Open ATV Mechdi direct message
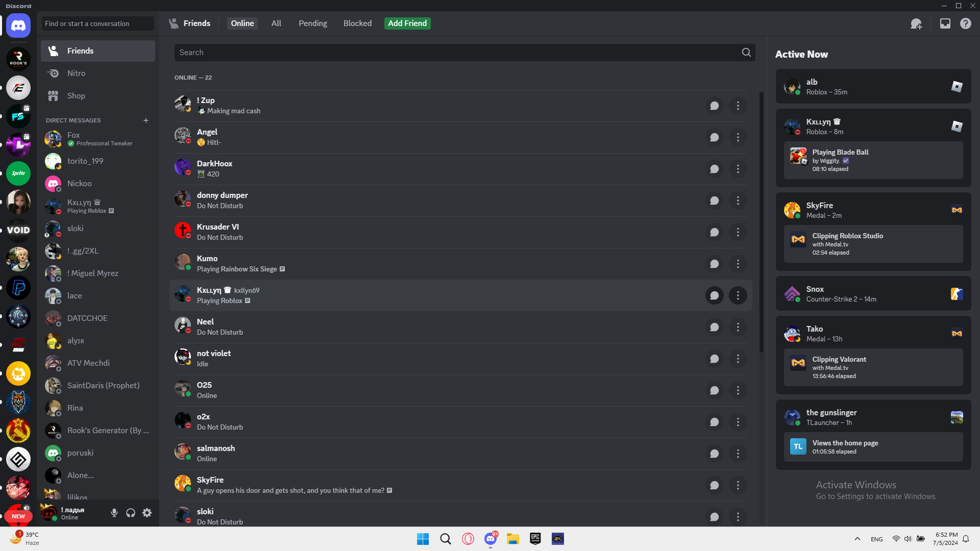Screen dimensions: 980x551 click(98, 363)
